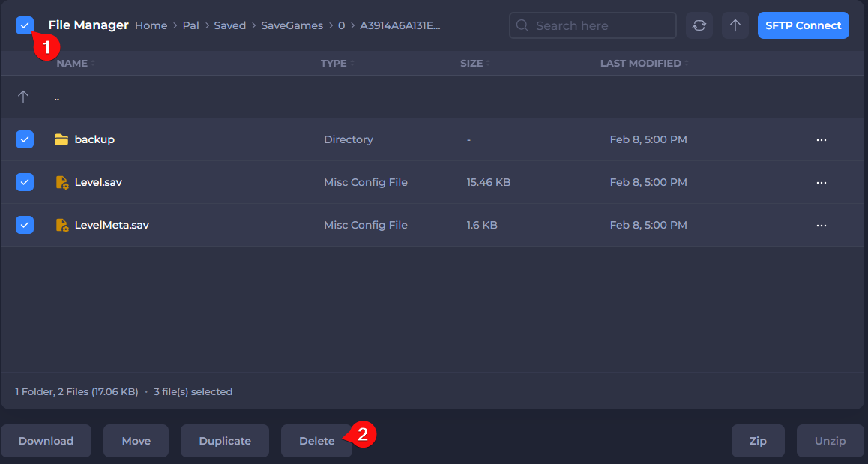This screenshot has width=868, height=464.
Task: Click the folder icon beside backup
Action: coord(62,139)
